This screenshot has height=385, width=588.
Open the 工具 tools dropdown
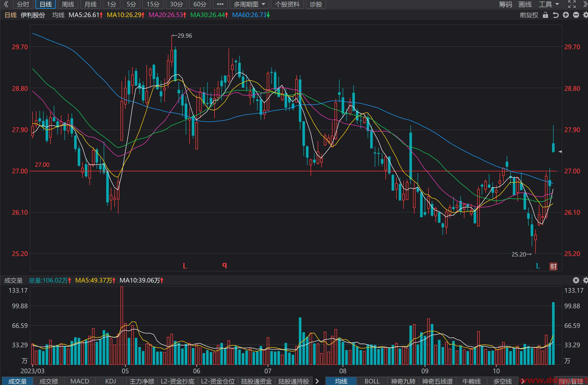549,4
